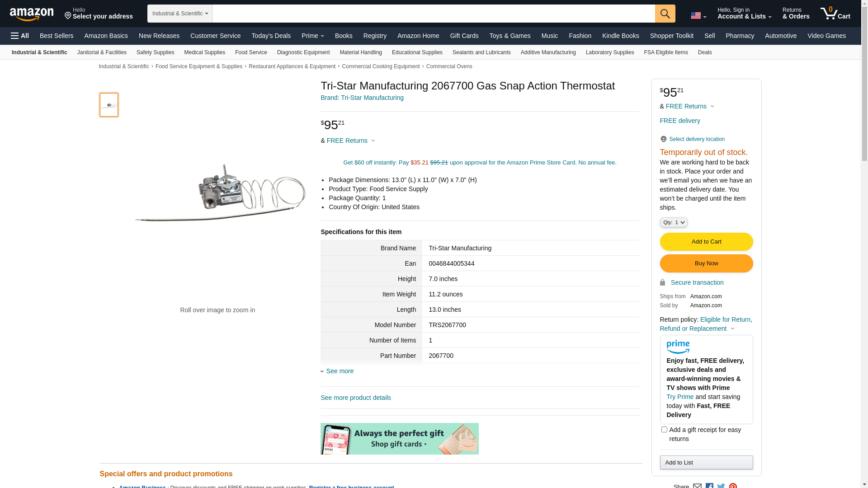Viewport: 868px width, 488px height.
Task: Click the Buy Now button
Action: [x=706, y=263]
